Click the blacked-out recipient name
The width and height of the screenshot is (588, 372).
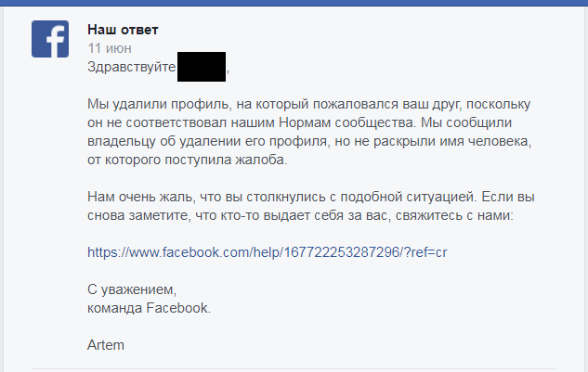coord(201,67)
